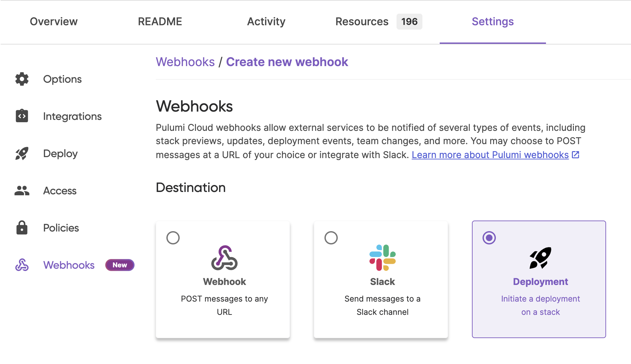Deselect the Deployment destination radio button
This screenshot has height=364, width=631.
(489, 238)
